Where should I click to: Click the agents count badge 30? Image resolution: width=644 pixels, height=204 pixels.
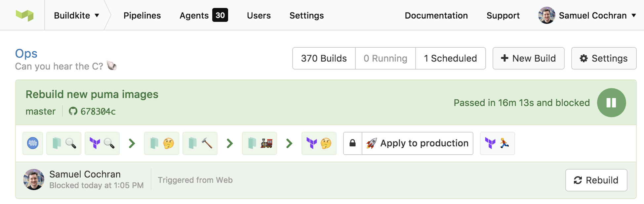pyautogui.click(x=220, y=15)
